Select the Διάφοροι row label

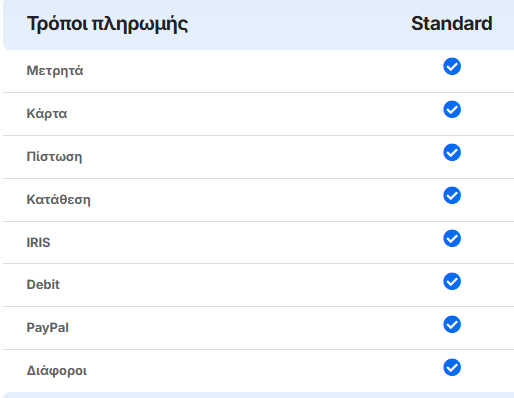[x=57, y=370]
